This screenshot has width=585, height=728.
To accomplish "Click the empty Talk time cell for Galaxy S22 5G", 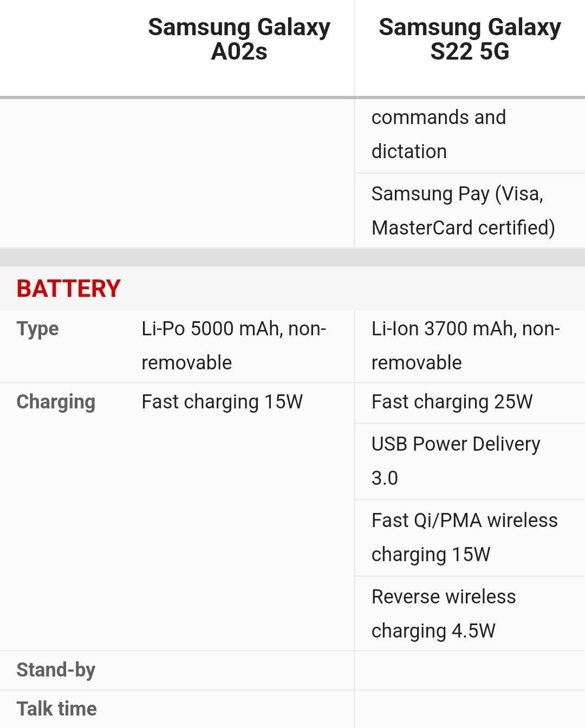I will tap(470, 709).
